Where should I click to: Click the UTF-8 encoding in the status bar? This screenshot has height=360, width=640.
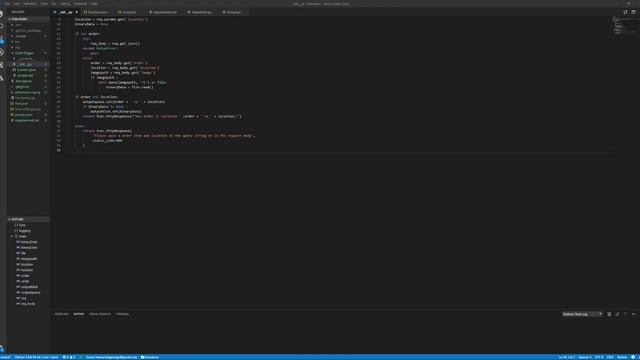coord(599,357)
